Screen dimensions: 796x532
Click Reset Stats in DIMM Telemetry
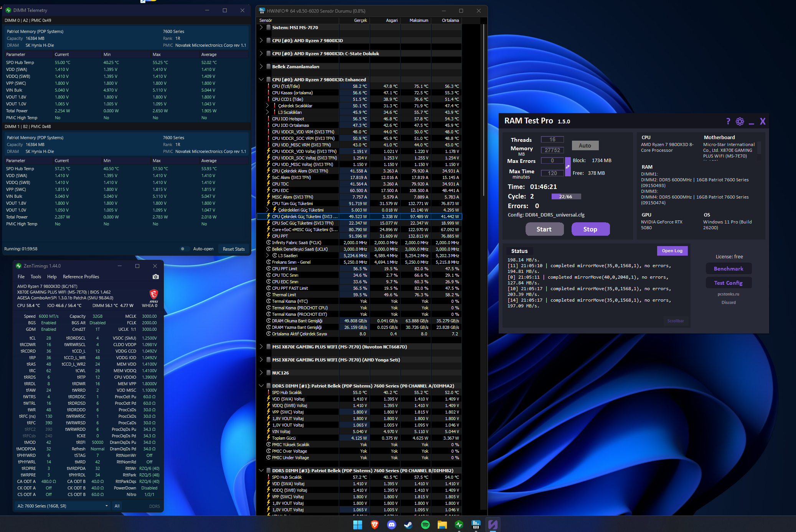tap(234, 249)
